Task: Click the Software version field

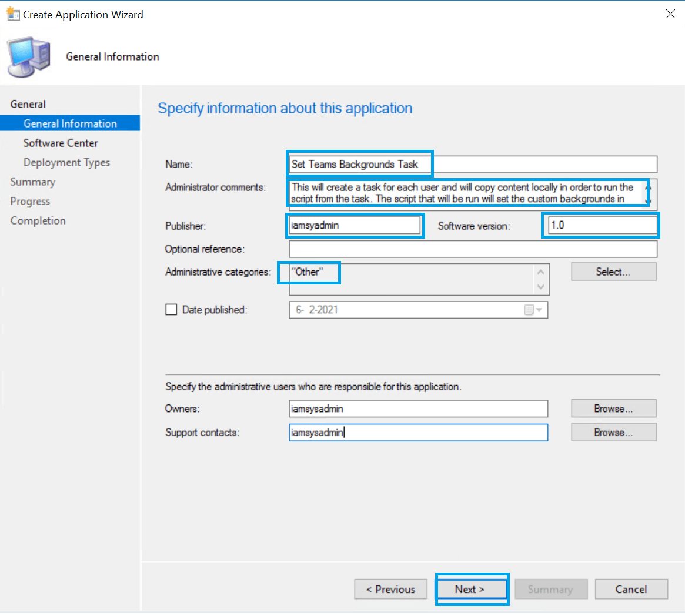Action: (x=603, y=226)
